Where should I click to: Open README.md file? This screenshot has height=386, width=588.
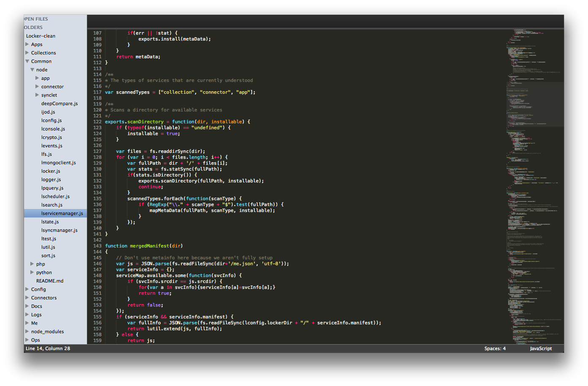coord(50,281)
